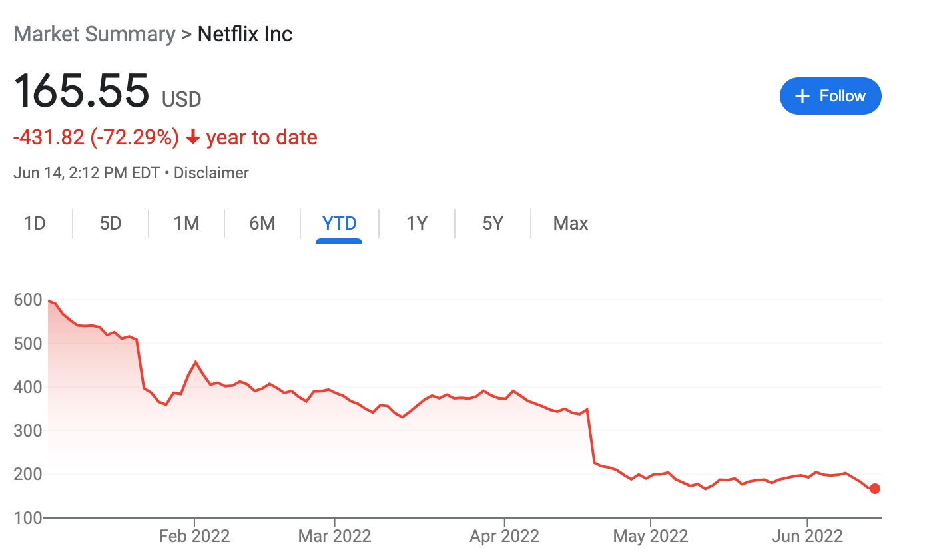Show the 1M chart range
929x560 pixels.
[186, 223]
